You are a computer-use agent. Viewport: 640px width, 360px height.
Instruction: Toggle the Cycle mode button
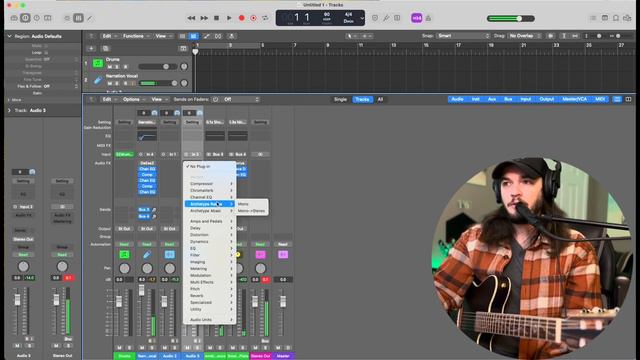tap(265, 18)
